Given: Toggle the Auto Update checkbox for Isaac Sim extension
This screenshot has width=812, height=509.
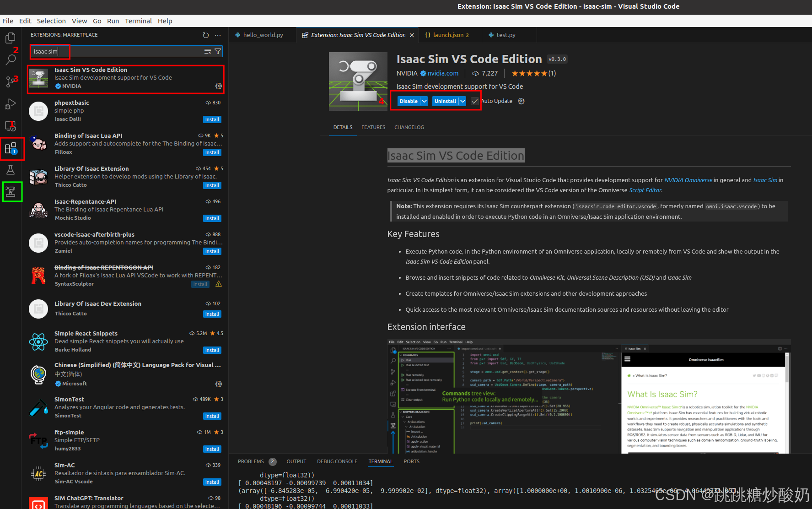Looking at the screenshot, I should 474,101.
